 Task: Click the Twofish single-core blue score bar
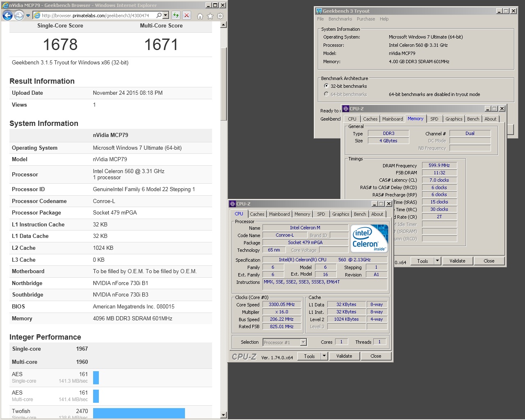pyautogui.click(x=139, y=413)
